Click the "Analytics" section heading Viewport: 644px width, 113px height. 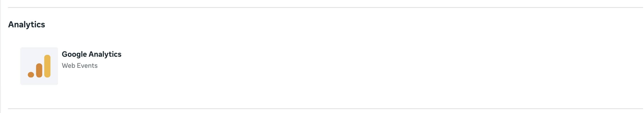[x=26, y=24]
